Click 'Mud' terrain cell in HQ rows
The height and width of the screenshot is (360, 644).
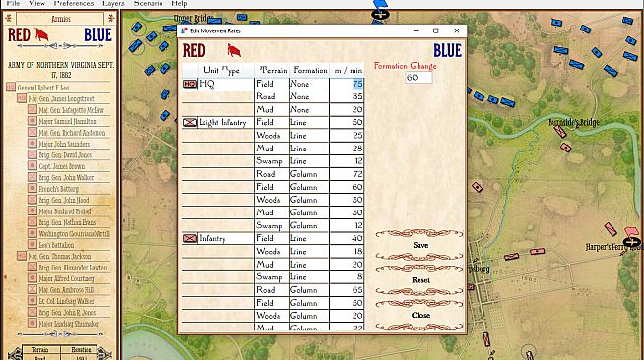(272, 109)
